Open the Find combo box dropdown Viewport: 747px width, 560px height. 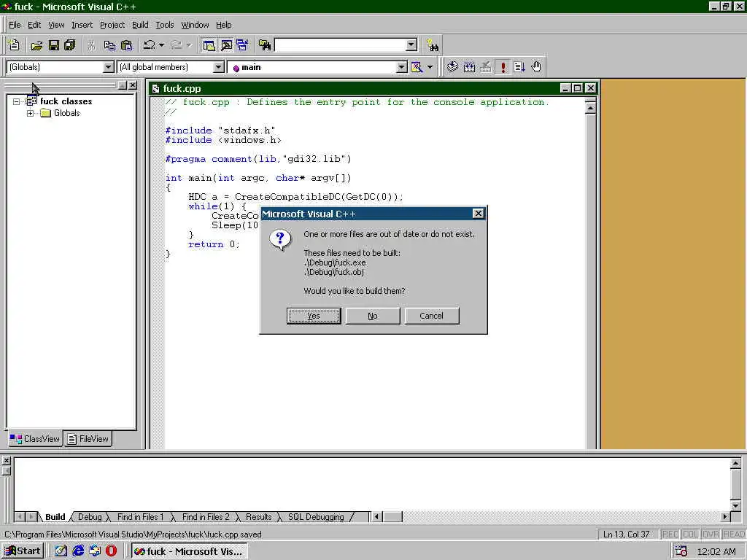(x=411, y=45)
